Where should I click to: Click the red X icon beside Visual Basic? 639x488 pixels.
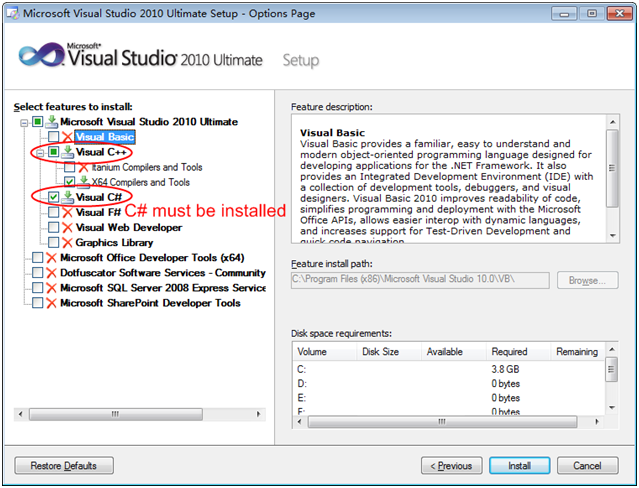67,137
